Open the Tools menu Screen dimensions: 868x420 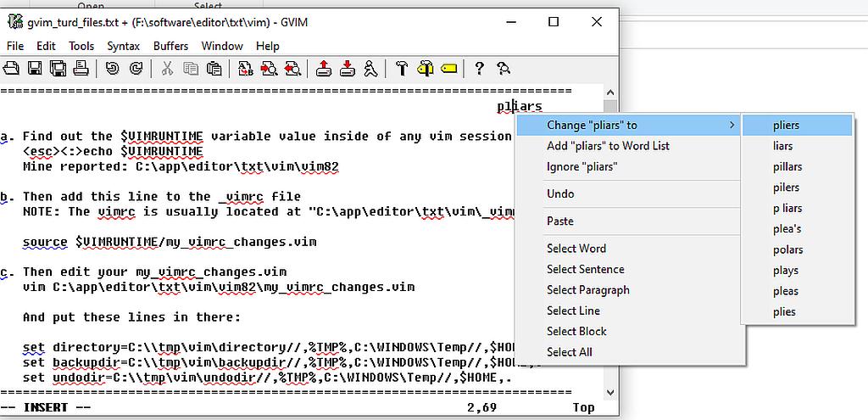tap(81, 46)
